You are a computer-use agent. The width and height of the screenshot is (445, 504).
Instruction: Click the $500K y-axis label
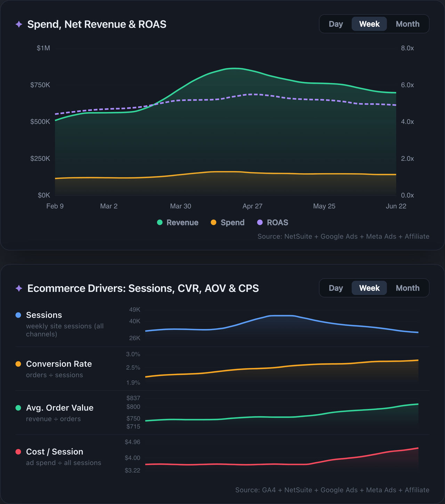pos(40,122)
